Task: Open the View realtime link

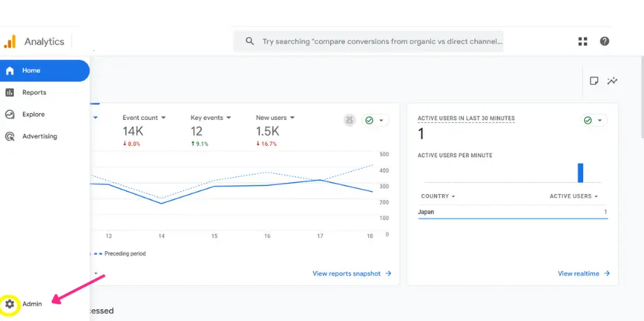Action: tap(584, 274)
